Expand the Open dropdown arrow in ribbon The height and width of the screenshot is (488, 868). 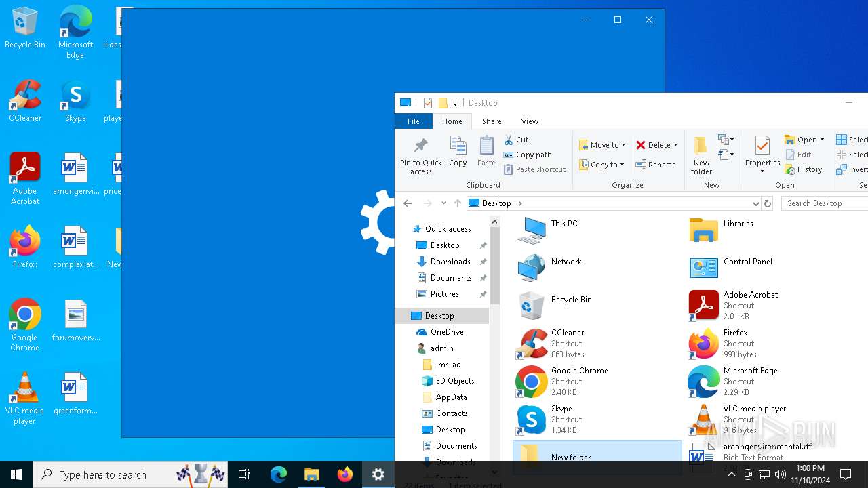[822, 140]
